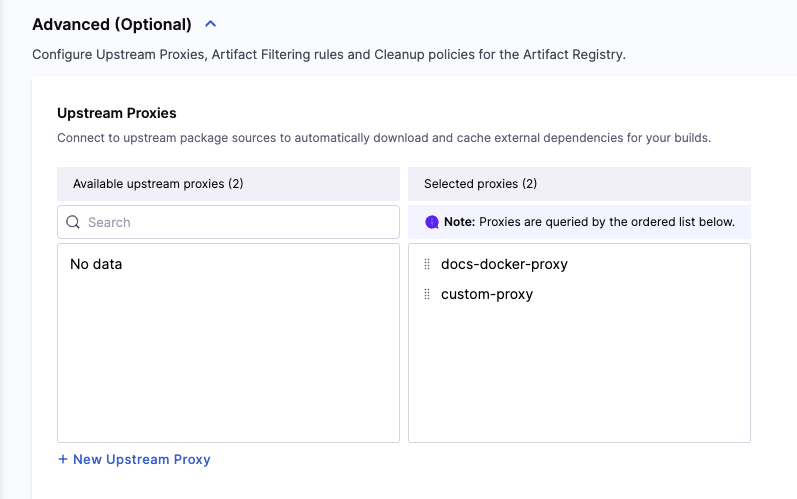The width and height of the screenshot is (797, 499).
Task: Grab the drag handle beside docs-docker-proxy
Action: pos(427,265)
